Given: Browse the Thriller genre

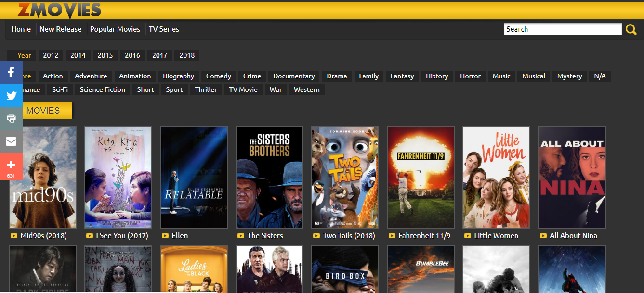Looking at the screenshot, I should [206, 89].
